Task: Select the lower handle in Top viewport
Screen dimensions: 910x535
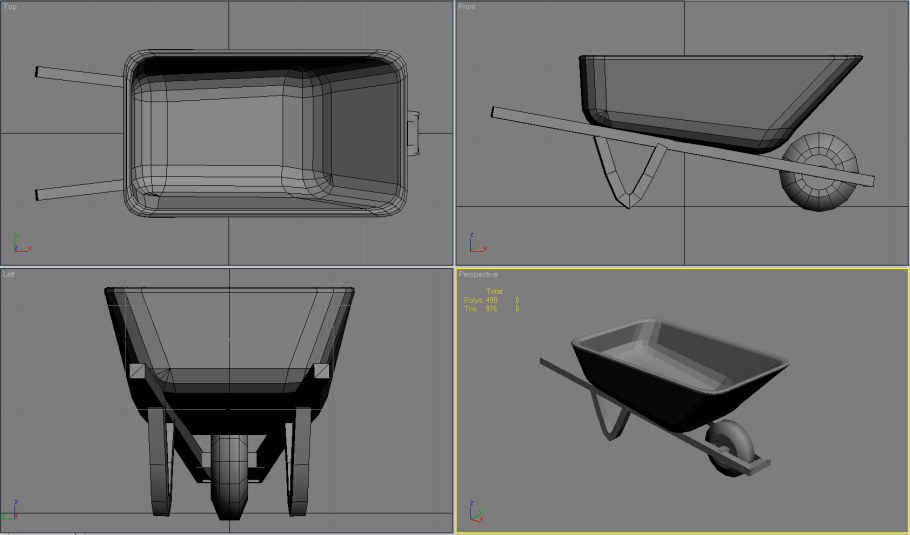Action: [80, 189]
